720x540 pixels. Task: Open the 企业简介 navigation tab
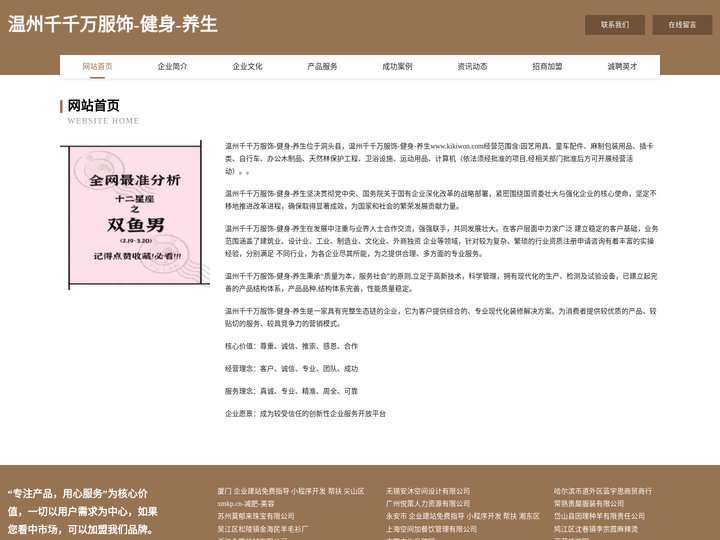point(172,67)
